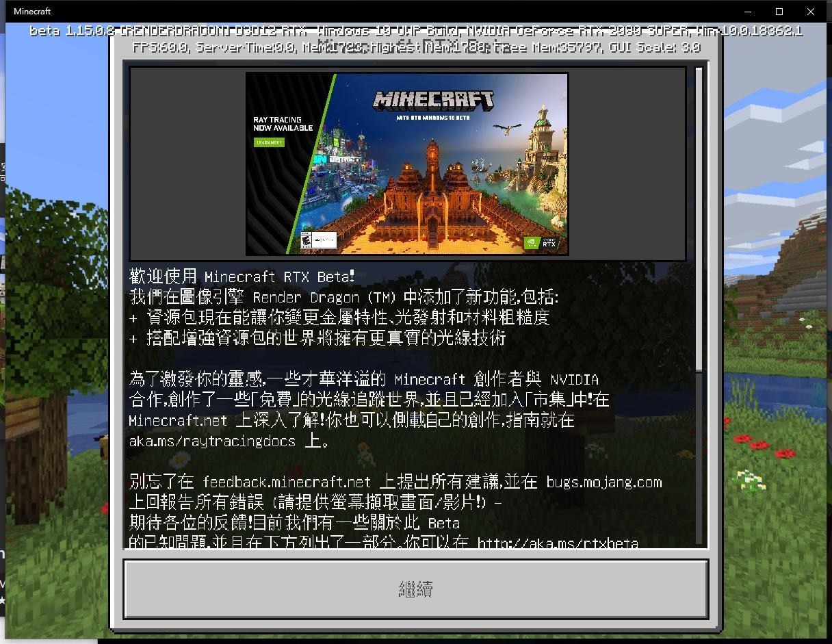Close the Minecraft window
832x644 pixels.
811,12
